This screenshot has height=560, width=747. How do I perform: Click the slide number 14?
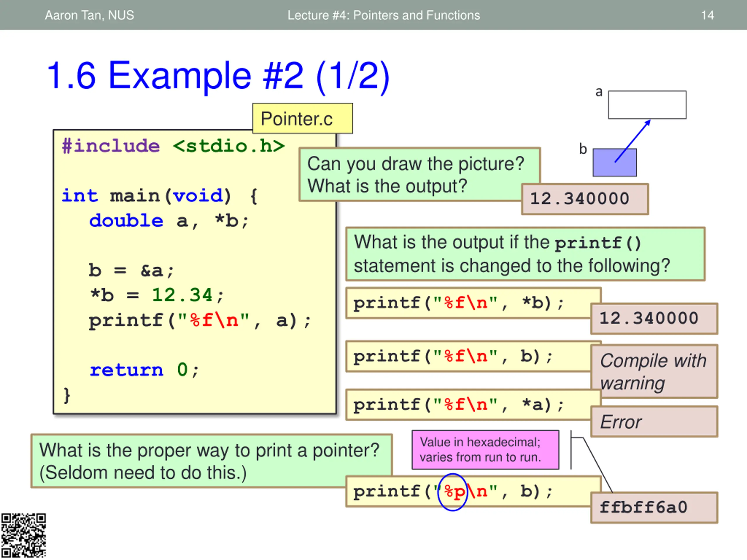pyautogui.click(x=707, y=15)
